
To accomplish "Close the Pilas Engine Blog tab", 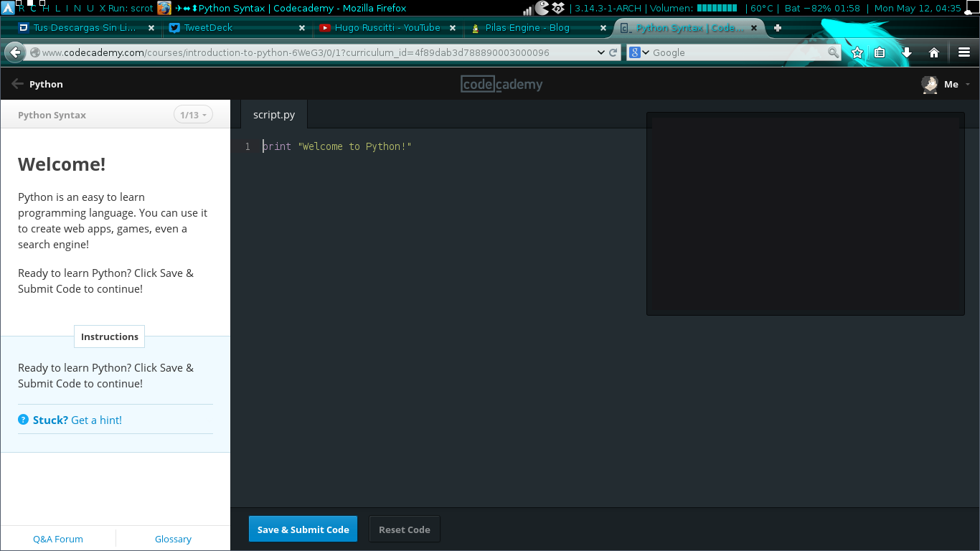I will click(603, 28).
